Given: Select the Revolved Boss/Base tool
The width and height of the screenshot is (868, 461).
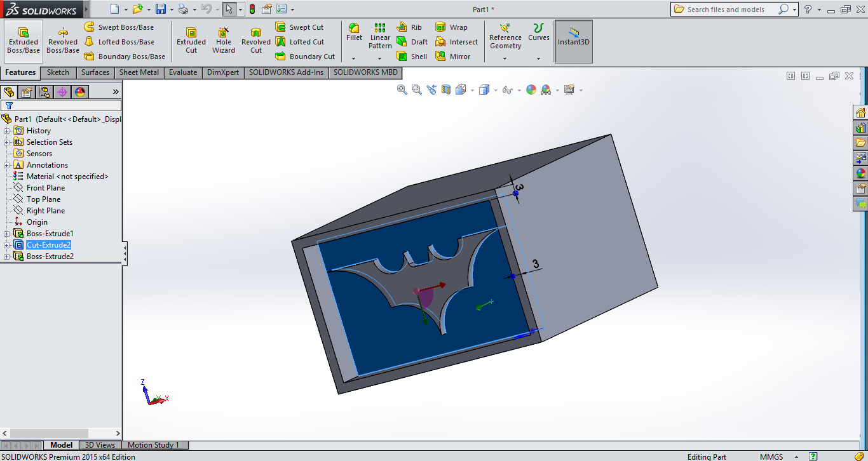Looking at the screenshot, I should pyautogui.click(x=63, y=41).
